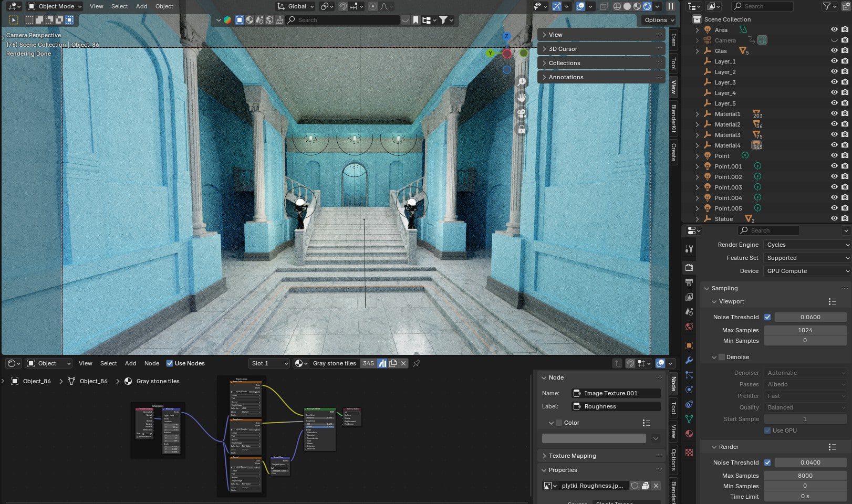Expand the Collections panel in sidebar
The width and height of the screenshot is (852, 504).
(x=565, y=63)
